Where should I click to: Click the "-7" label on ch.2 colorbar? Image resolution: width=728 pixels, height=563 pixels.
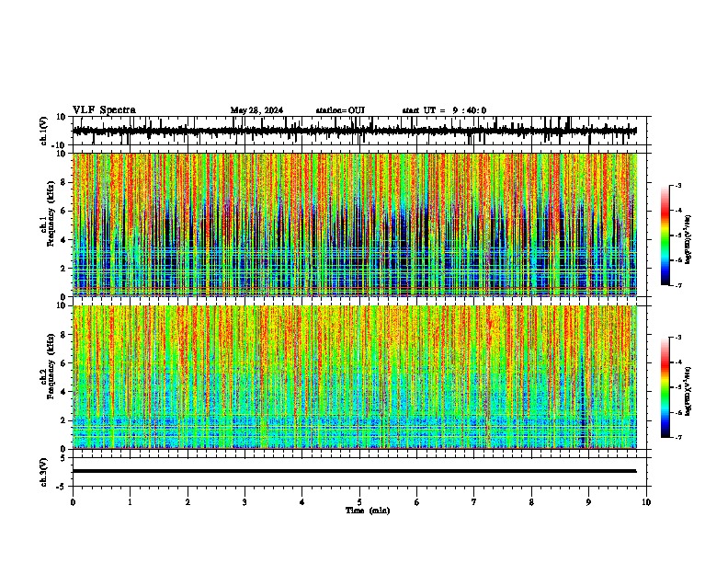click(x=677, y=437)
